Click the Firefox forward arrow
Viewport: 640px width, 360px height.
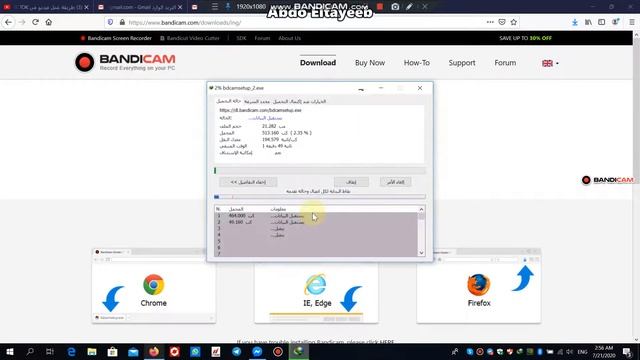pyautogui.click(x=22, y=22)
